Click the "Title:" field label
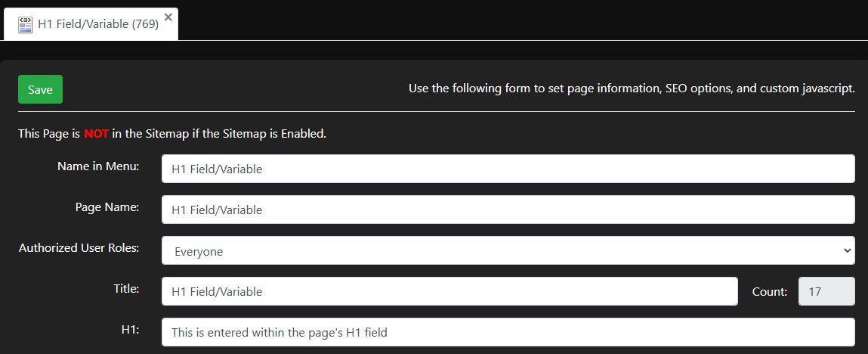This screenshot has width=868, height=354. pos(127,288)
